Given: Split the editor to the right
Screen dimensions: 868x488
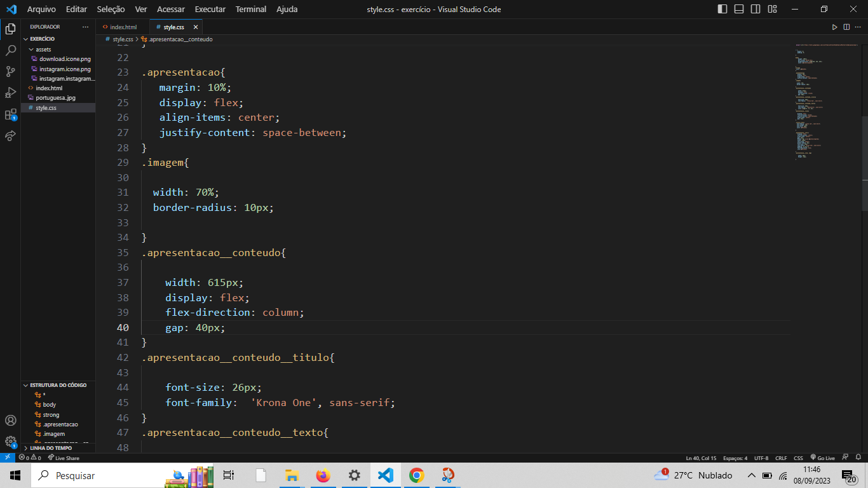Looking at the screenshot, I should click(846, 27).
